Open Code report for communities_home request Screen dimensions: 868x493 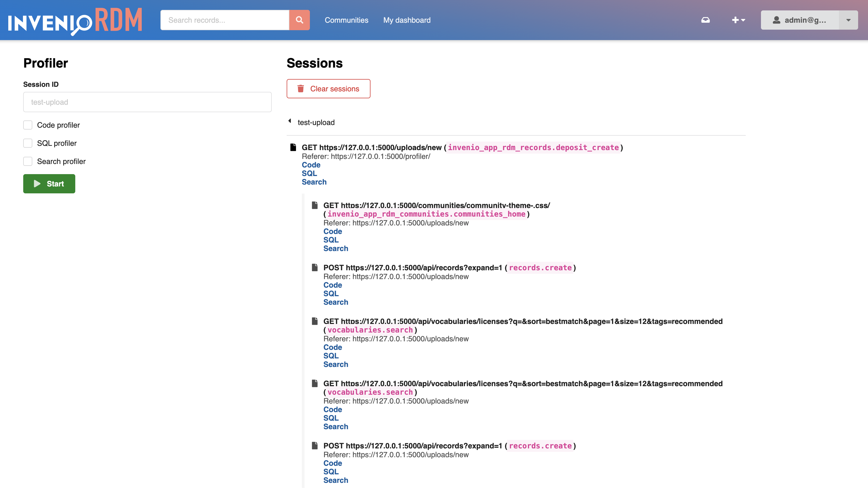pos(333,231)
